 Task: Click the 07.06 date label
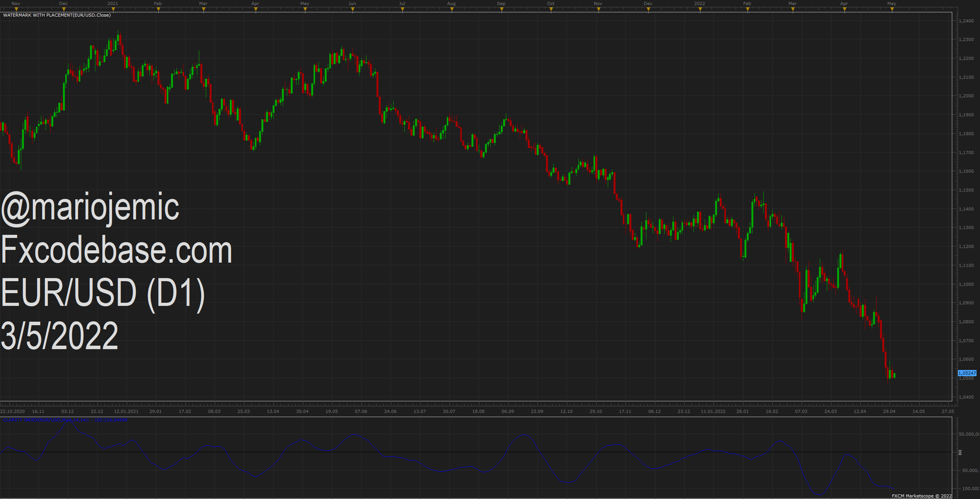point(361,411)
